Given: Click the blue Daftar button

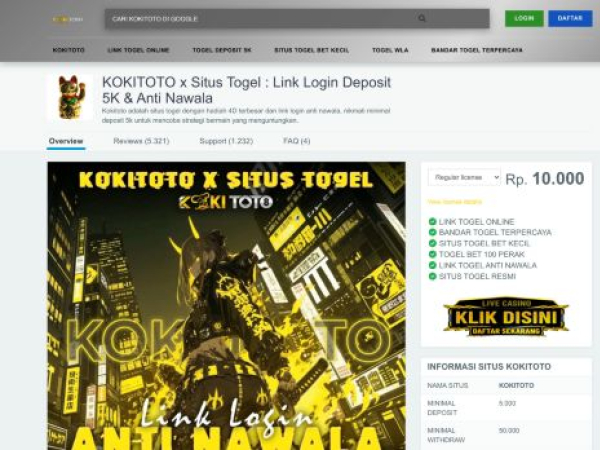Looking at the screenshot, I should pos(570,18).
